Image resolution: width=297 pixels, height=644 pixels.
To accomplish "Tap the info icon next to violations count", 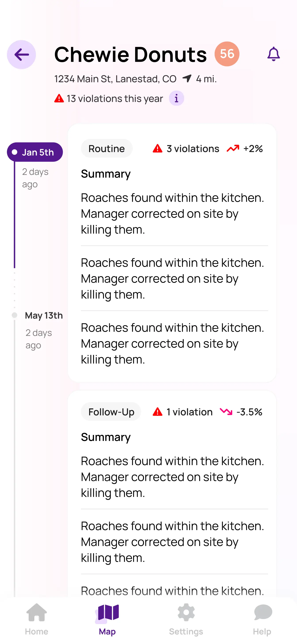I will pos(176,98).
